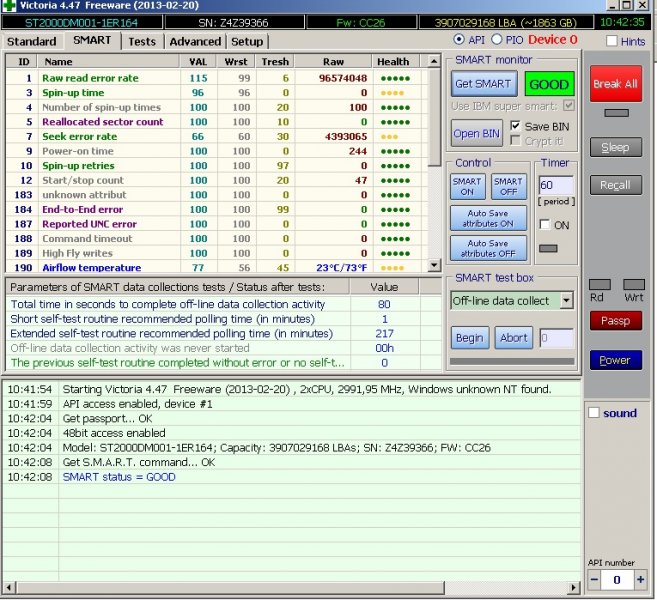Click the Raw column header
This screenshot has width=657, height=600.
pyautogui.click(x=333, y=62)
